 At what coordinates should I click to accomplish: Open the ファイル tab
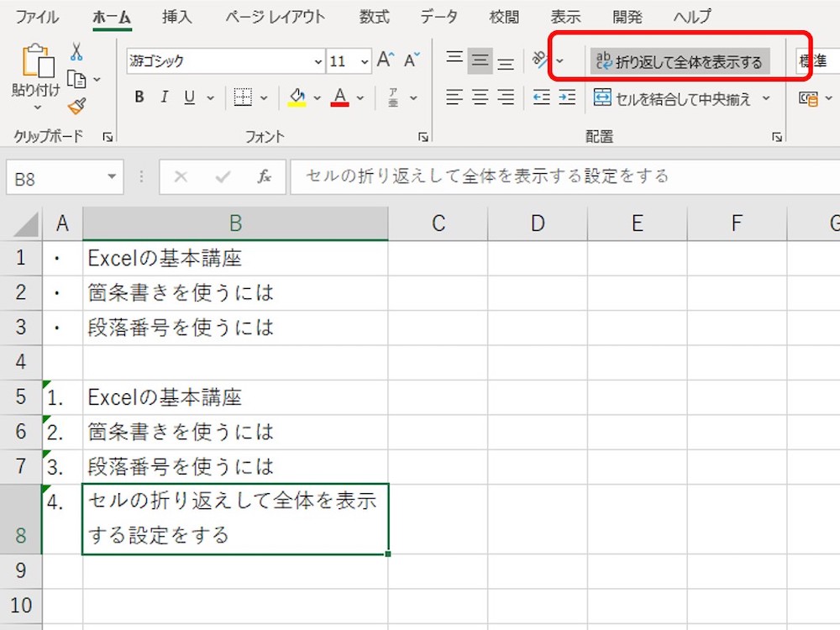37,17
